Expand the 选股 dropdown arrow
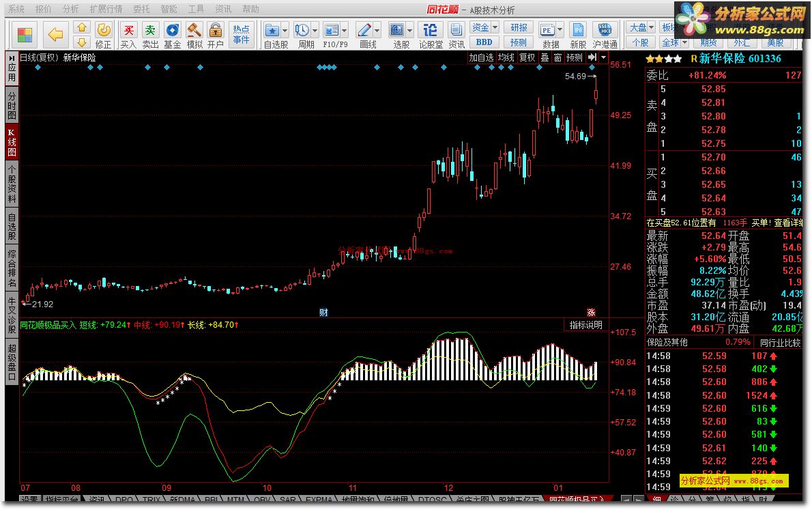 tap(409, 31)
